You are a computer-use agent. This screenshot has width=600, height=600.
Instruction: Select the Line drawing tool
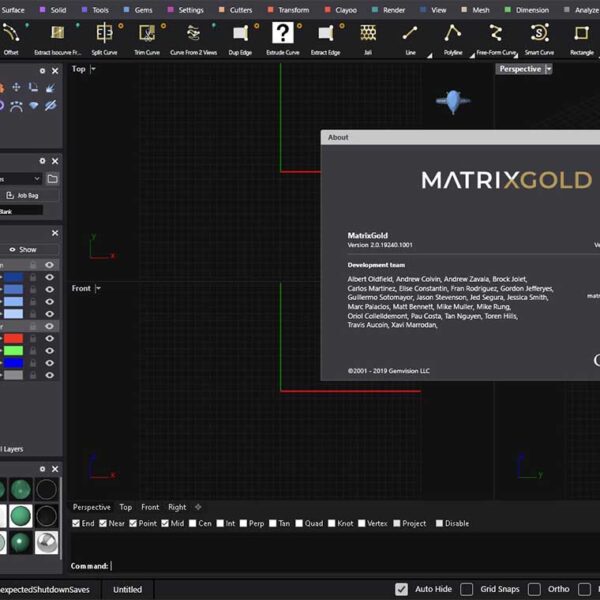coord(410,38)
